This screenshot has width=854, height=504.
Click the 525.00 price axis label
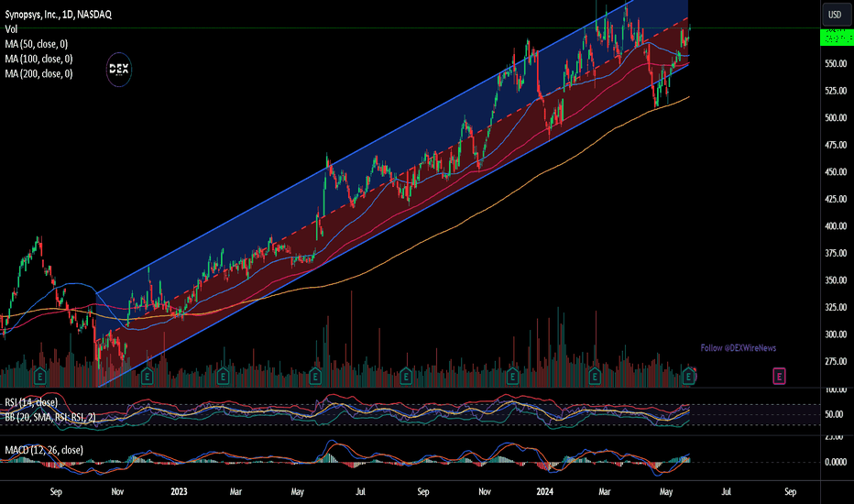(x=836, y=91)
